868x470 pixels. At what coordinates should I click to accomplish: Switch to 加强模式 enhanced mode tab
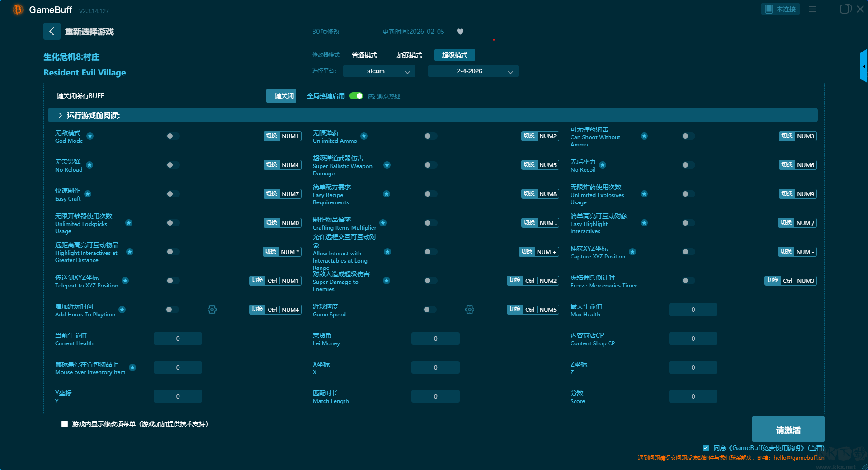(x=409, y=55)
